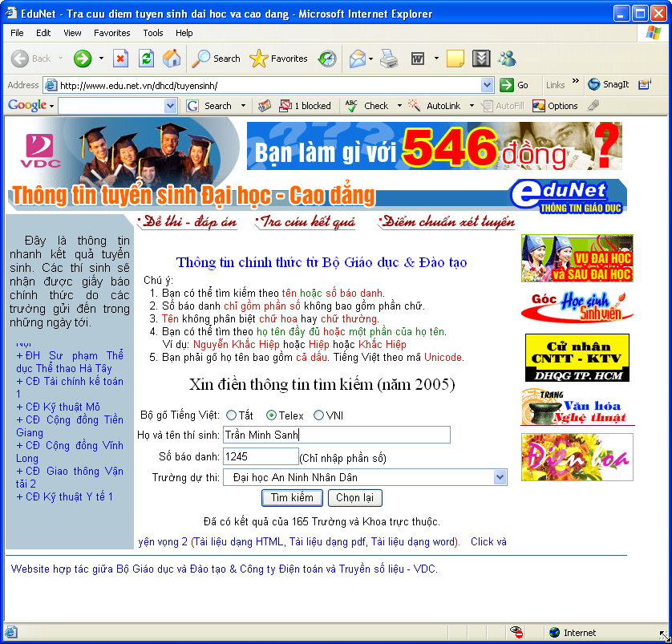Open the Help menu
This screenshot has width=672, height=644.
184,33
